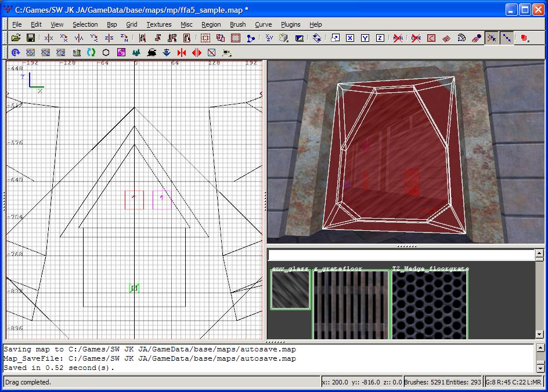Click the blue E drop-to-floor plugin icon
This screenshot has height=392, width=548.
[167, 53]
